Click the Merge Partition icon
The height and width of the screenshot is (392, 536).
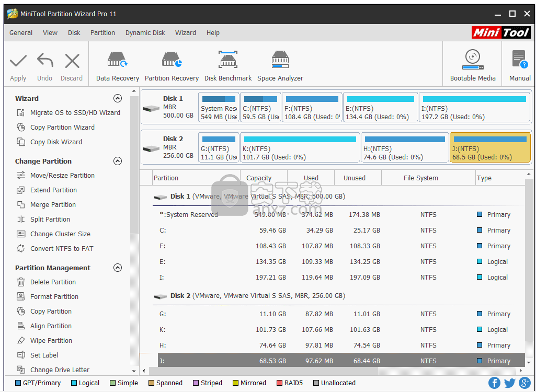point(21,205)
